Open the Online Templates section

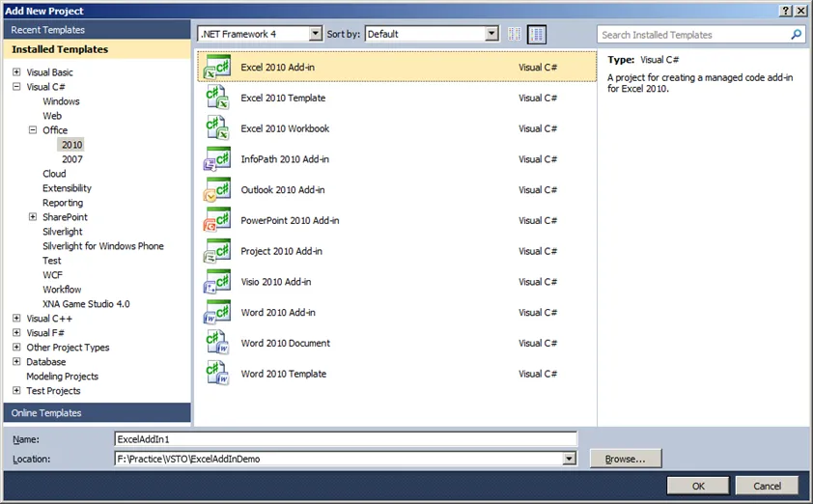click(x=46, y=413)
